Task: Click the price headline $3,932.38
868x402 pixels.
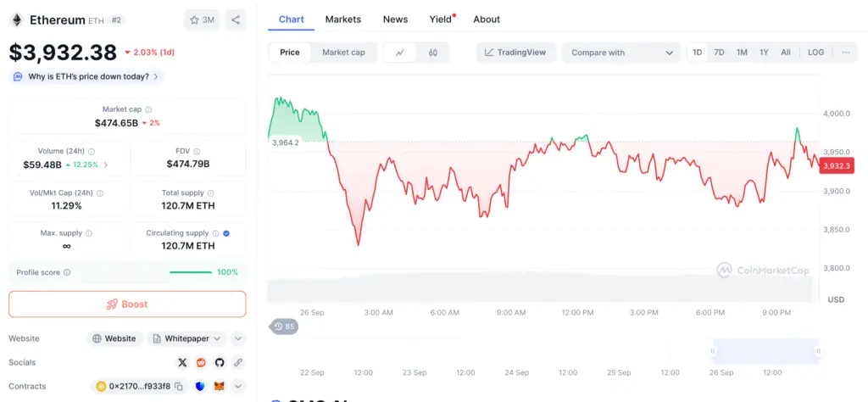Action: coord(63,52)
